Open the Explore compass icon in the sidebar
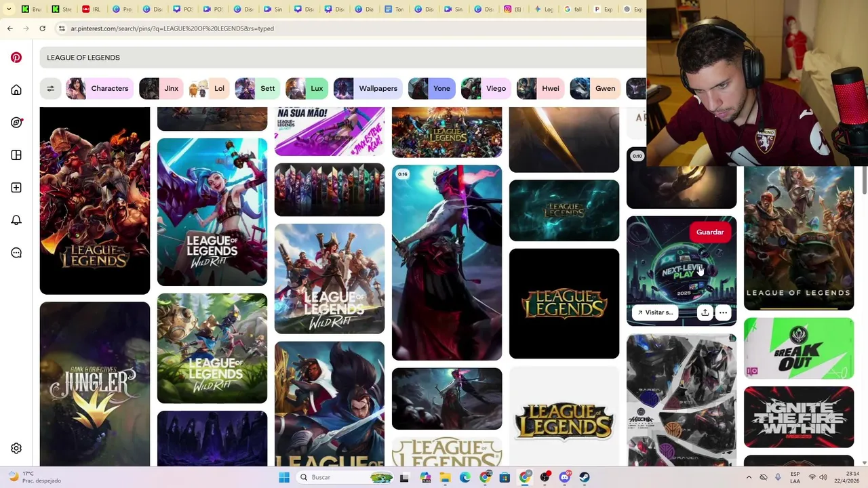This screenshot has width=868, height=488. pos(16,123)
